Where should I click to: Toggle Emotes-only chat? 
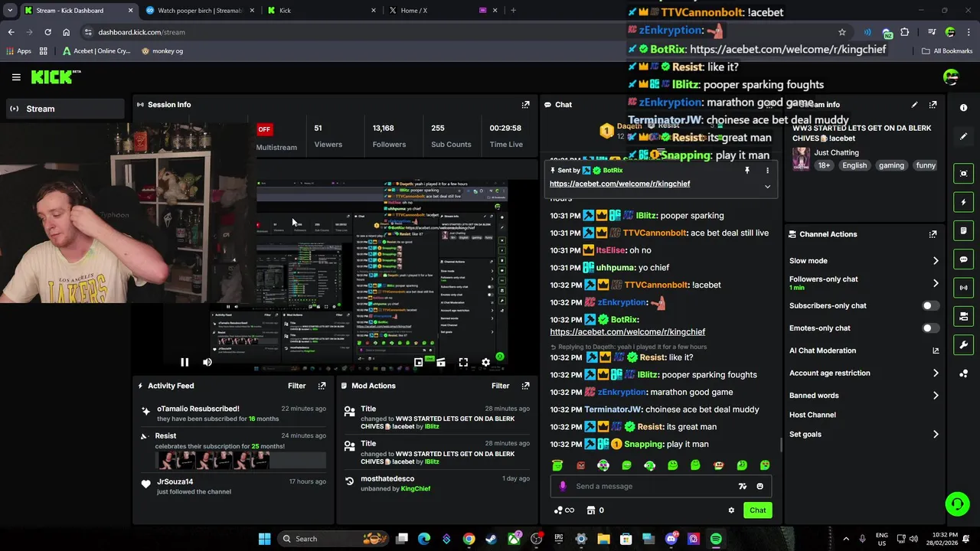pyautogui.click(x=930, y=328)
